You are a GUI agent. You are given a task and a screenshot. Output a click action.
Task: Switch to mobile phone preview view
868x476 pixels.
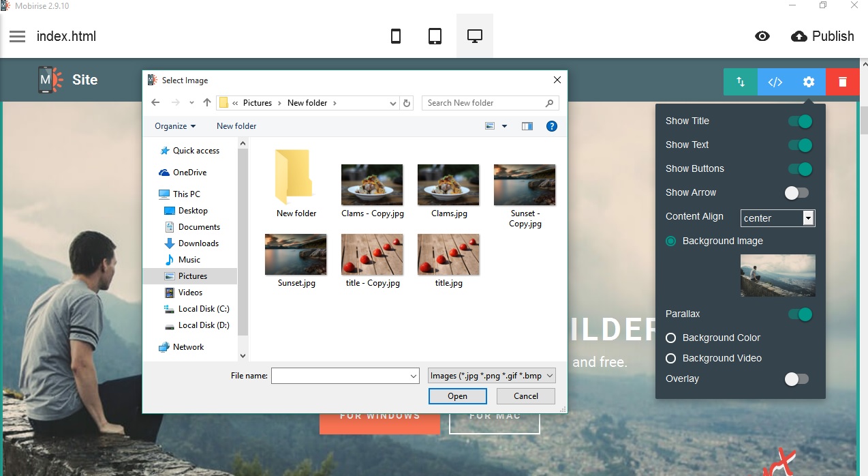point(396,35)
